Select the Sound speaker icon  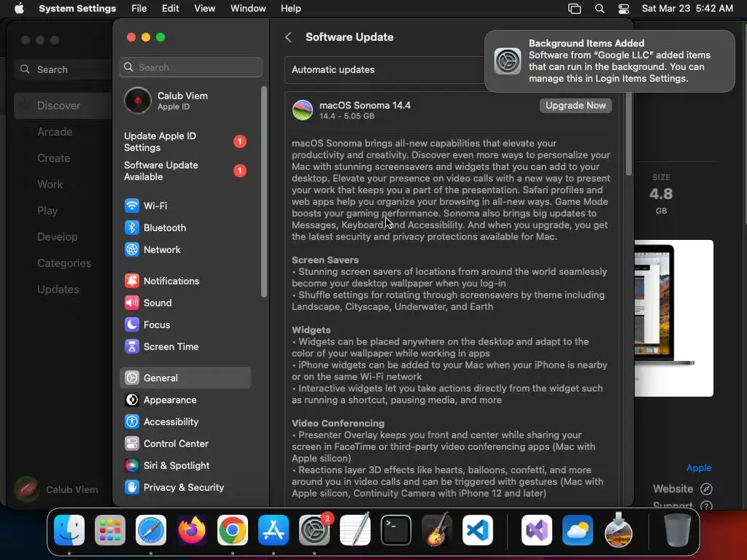click(132, 303)
